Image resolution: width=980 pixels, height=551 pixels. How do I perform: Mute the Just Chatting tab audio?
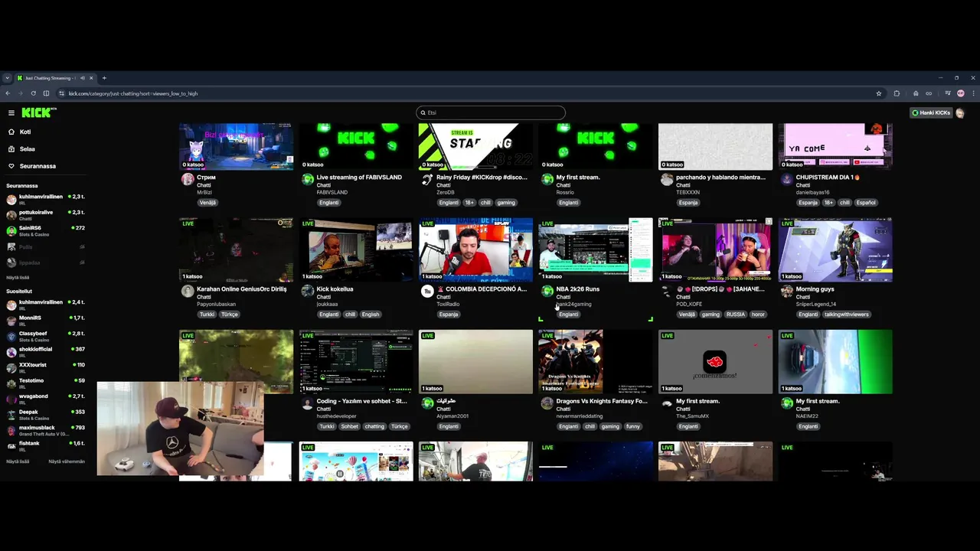point(82,78)
